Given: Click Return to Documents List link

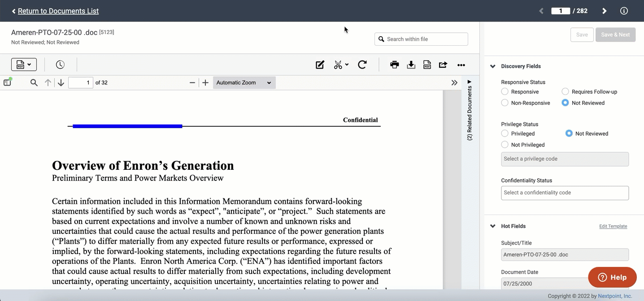Looking at the screenshot, I should coord(58,11).
